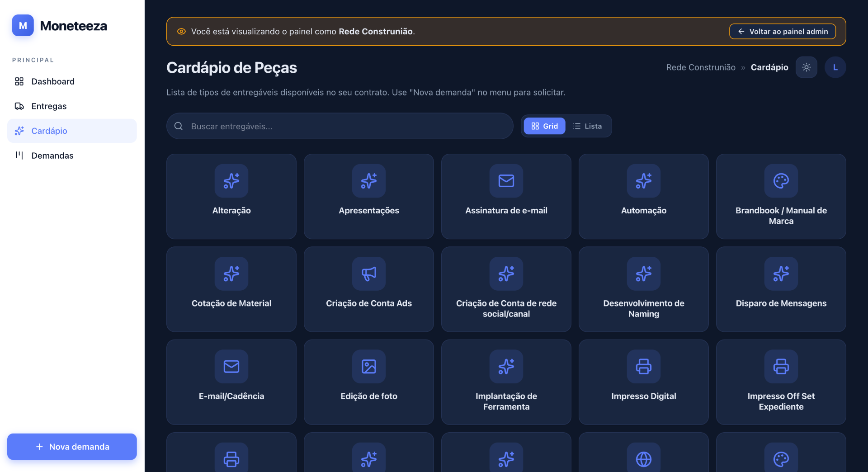Screen dimensions: 868x472
Task: Click the Buscar entregáveis search field
Action: (340, 126)
